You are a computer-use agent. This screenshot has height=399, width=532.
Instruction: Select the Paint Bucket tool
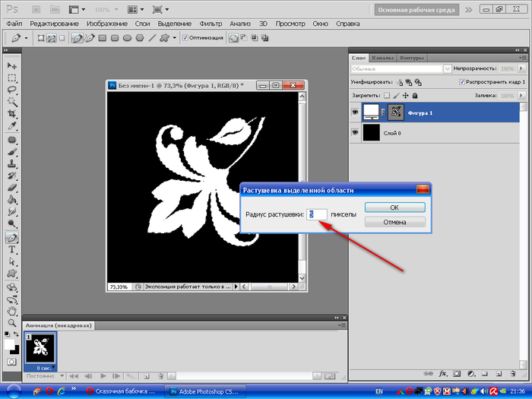(x=12, y=199)
